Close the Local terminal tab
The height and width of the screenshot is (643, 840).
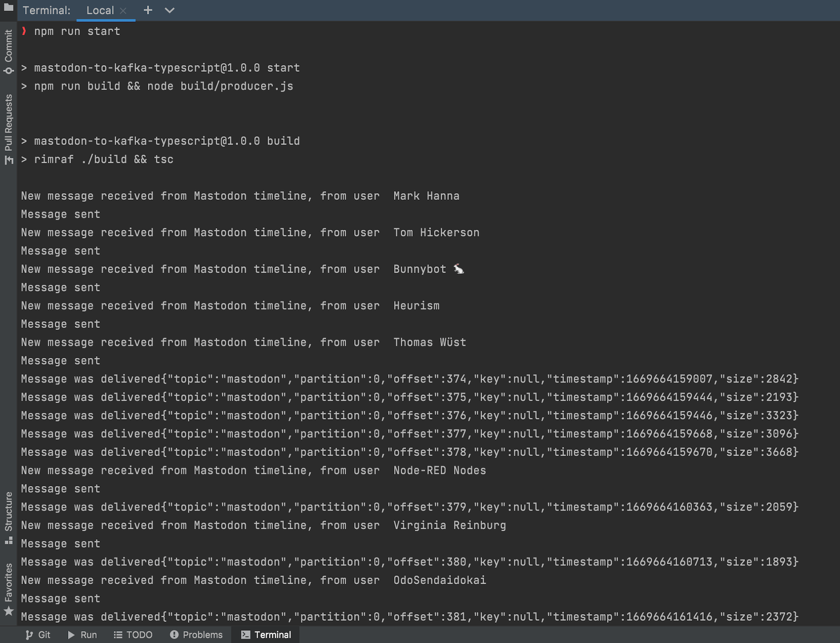(x=123, y=11)
